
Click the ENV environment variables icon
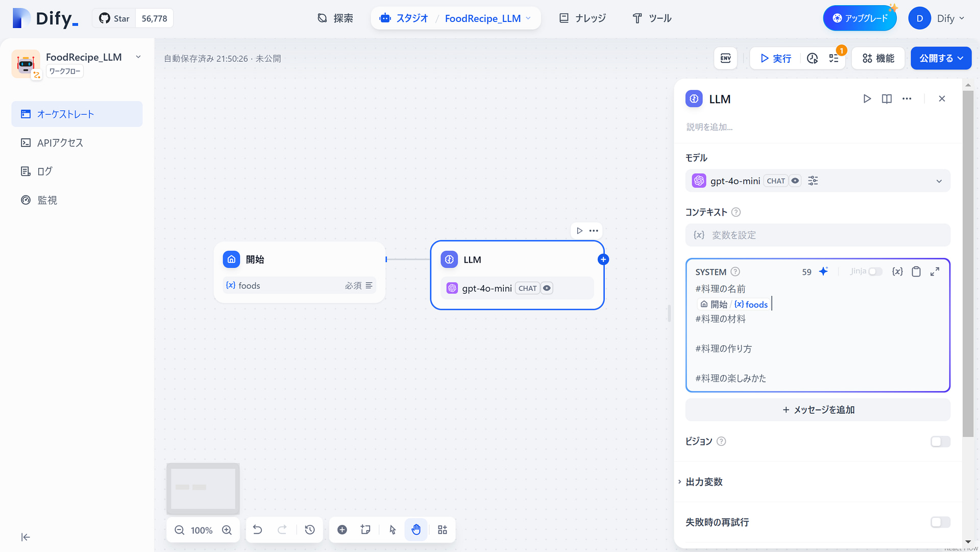725,58
